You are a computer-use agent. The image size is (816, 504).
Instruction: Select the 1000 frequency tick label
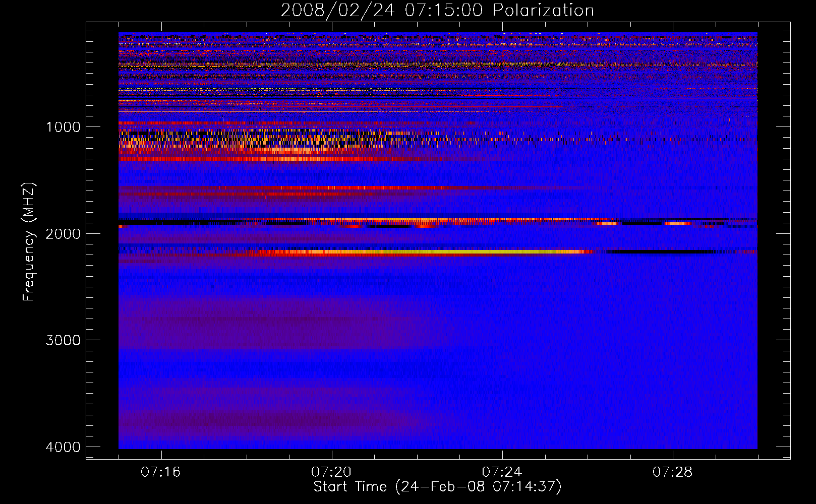tap(63, 127)
